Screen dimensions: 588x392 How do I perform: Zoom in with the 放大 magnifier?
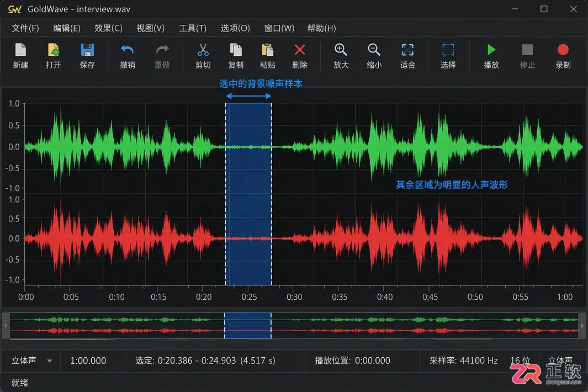(x=341, y=50)
